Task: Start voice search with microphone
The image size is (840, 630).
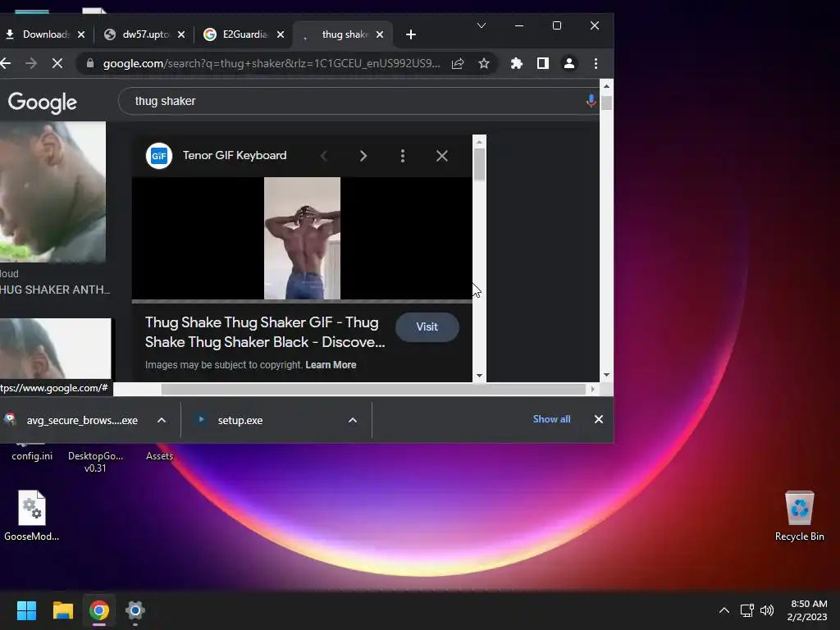Action: click(x=591, y=101)
